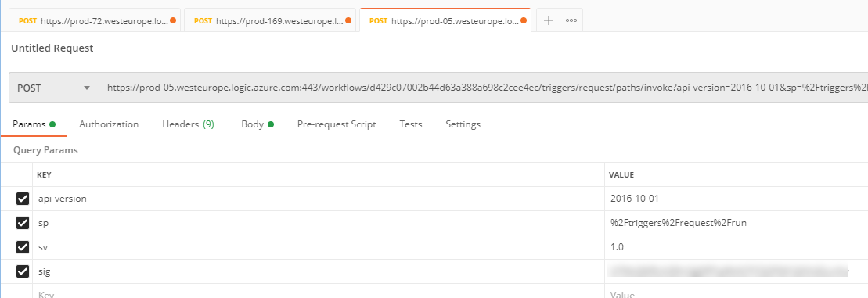This screenshot has height=298, width=868.
Task: Click the empty Value placeholder field
Action: coord(737,292)
